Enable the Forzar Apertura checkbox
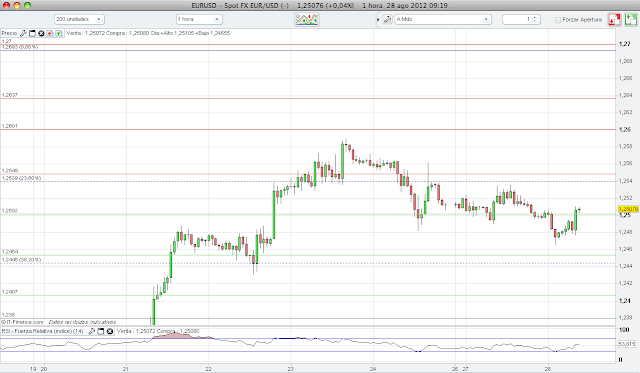The image size is (640, 373). point(558,20)
